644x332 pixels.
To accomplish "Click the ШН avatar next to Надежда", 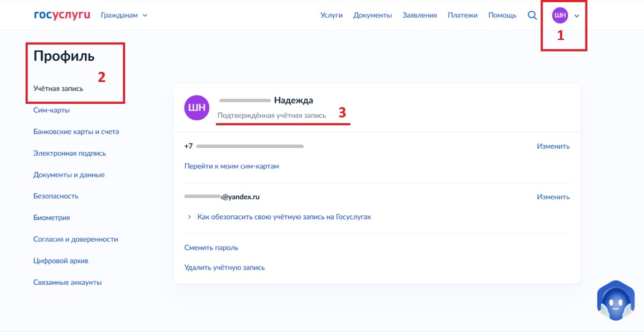I will coord(197,107).
